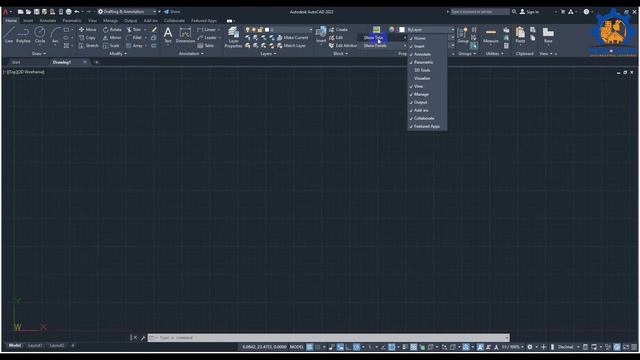Click the Leader tool
Screen dimensions: 640x360
207,38
